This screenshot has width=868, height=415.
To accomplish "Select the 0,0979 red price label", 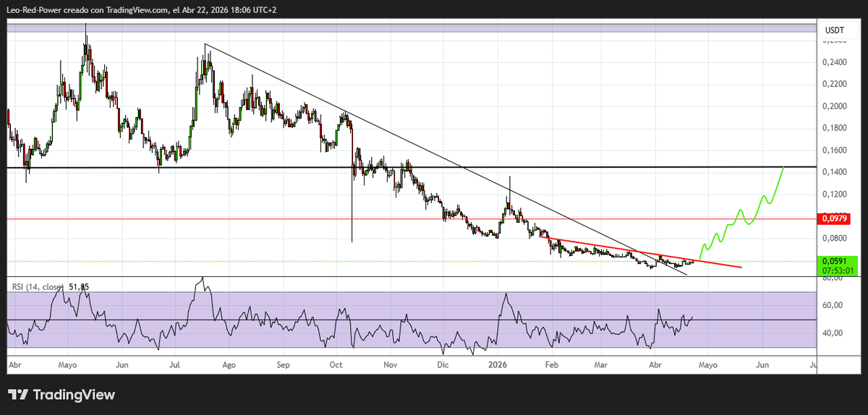I will [x=835, y=218].
